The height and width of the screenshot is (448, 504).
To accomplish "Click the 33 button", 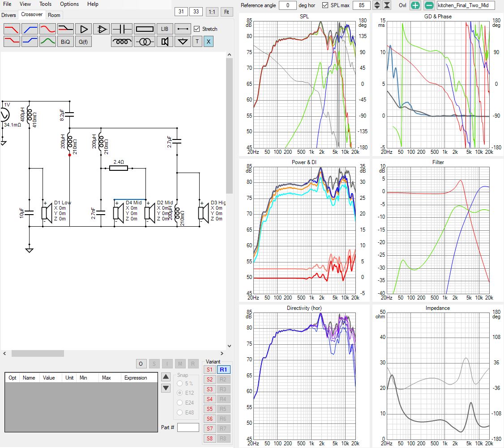I will (x=196, y=12).
